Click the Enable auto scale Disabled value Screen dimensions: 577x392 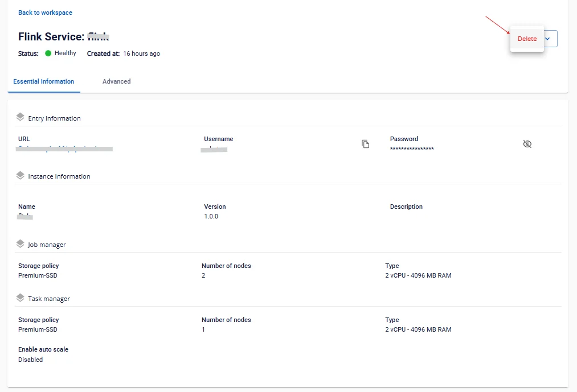point(31,359)
